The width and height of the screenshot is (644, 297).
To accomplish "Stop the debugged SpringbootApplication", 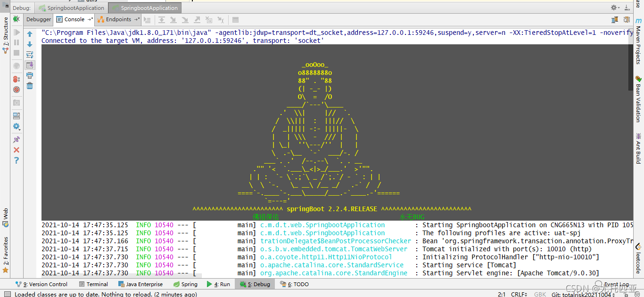I will coord(17,53).
